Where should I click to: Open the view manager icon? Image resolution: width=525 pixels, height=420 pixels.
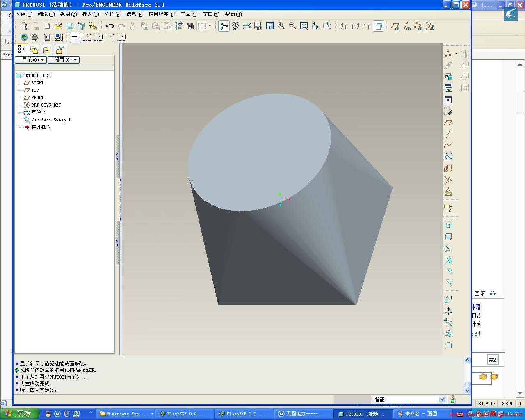tap(258, 26)
